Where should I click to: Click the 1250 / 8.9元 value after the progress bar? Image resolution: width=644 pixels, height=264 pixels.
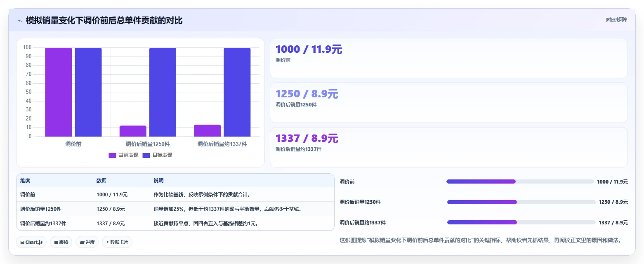613,202
